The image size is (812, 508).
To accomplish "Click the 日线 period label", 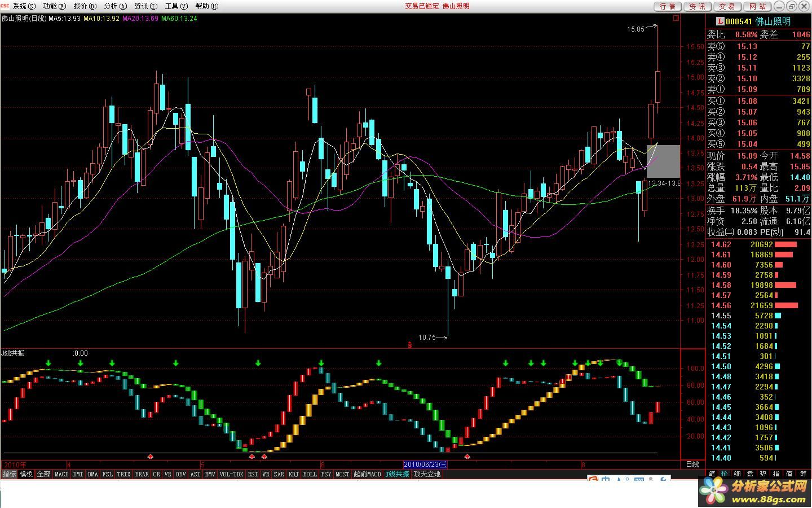I will (692, 465).
